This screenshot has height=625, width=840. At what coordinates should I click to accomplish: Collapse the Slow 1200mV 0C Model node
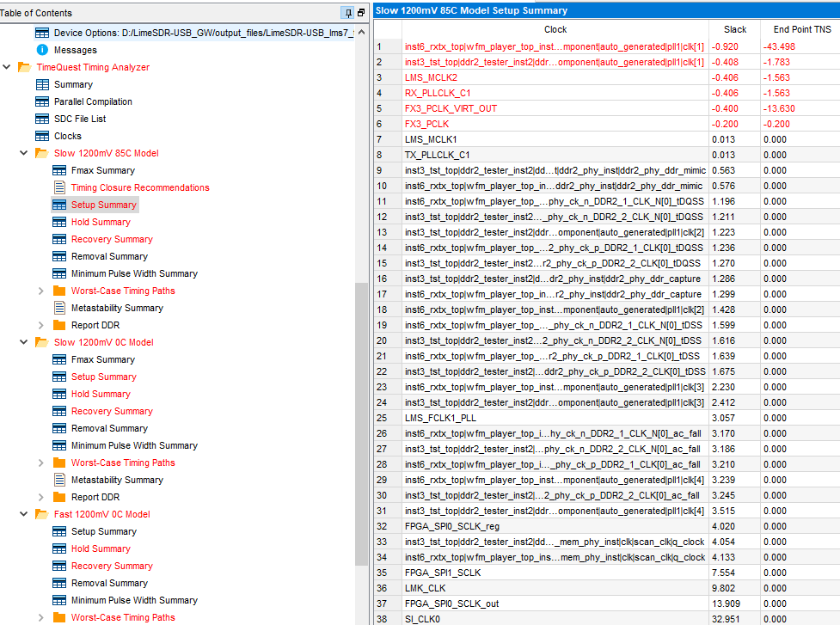pos(23,342)
